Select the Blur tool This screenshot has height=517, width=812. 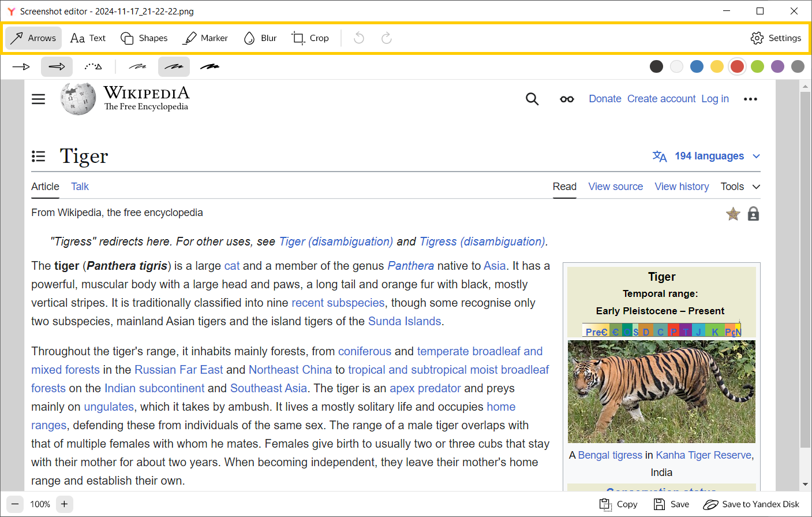click(260, 38)
